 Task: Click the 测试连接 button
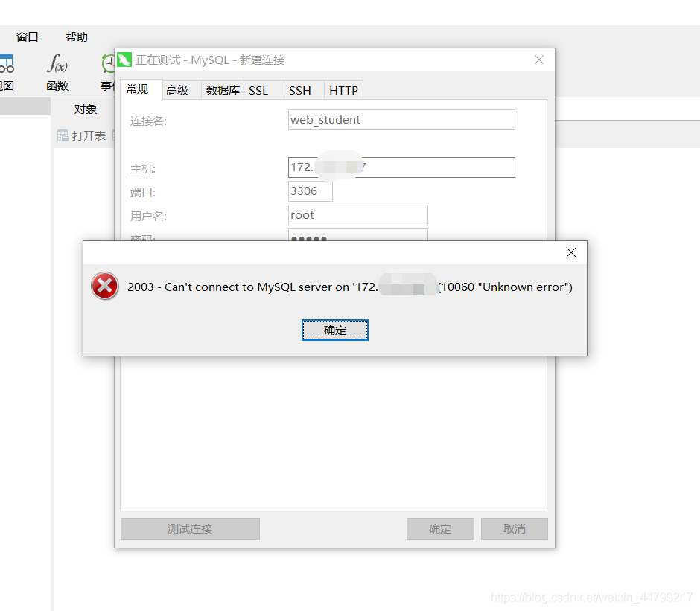(x=190, y=529)
